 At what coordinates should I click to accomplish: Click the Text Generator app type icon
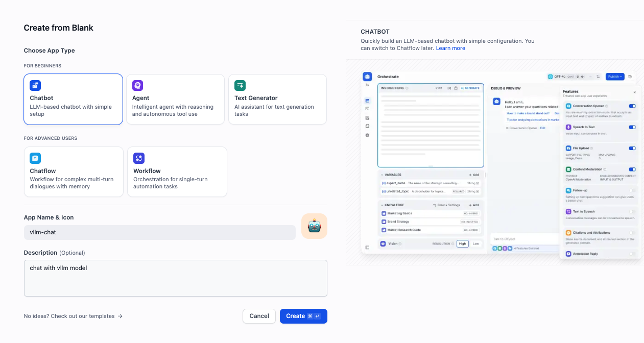pos(240,85)
